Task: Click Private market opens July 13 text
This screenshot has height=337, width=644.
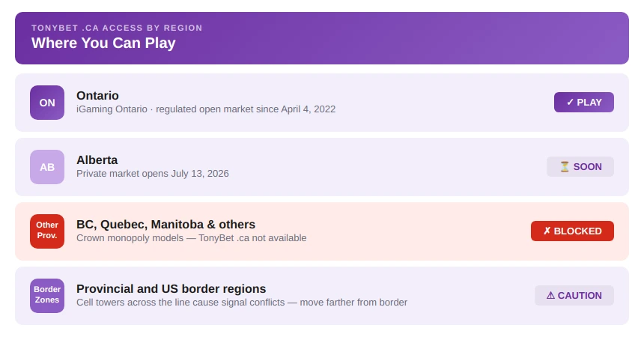Action: tap(152, 174)
